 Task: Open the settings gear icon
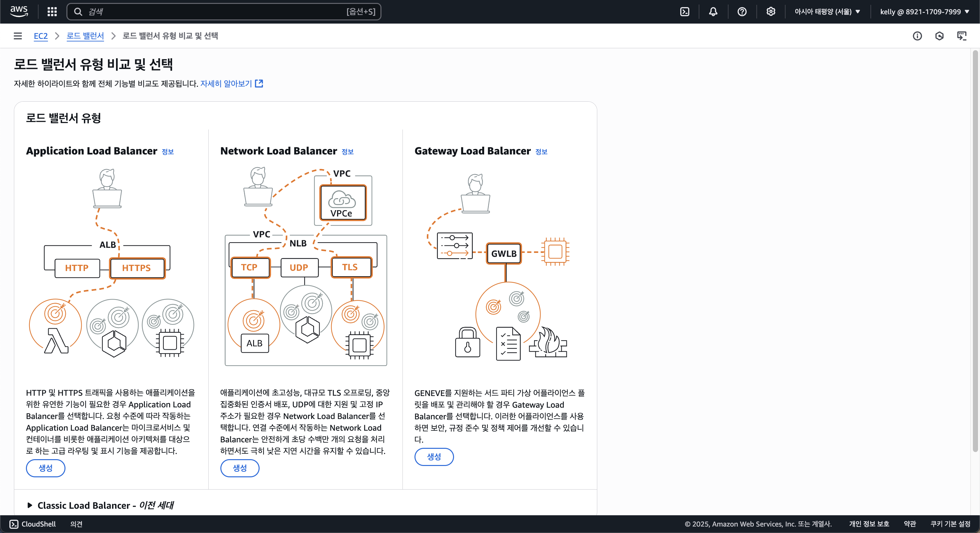(770, 11)
